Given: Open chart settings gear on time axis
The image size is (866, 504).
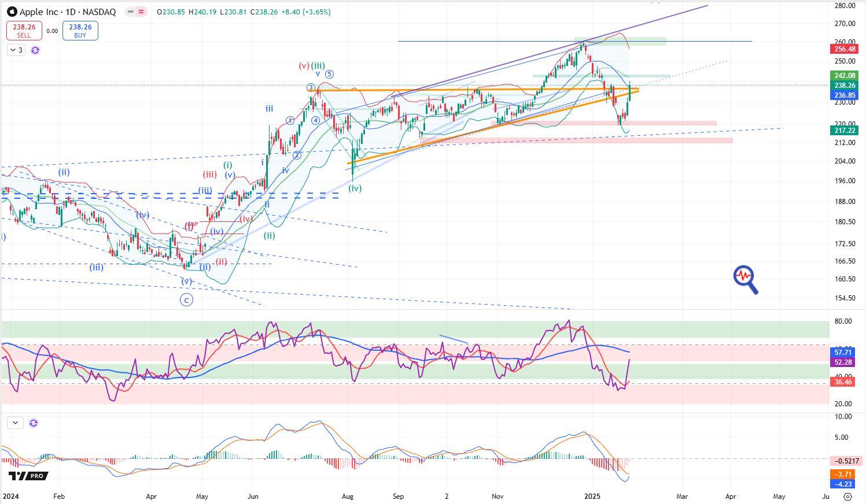Looking at the screenshot, I should (847, 496).
